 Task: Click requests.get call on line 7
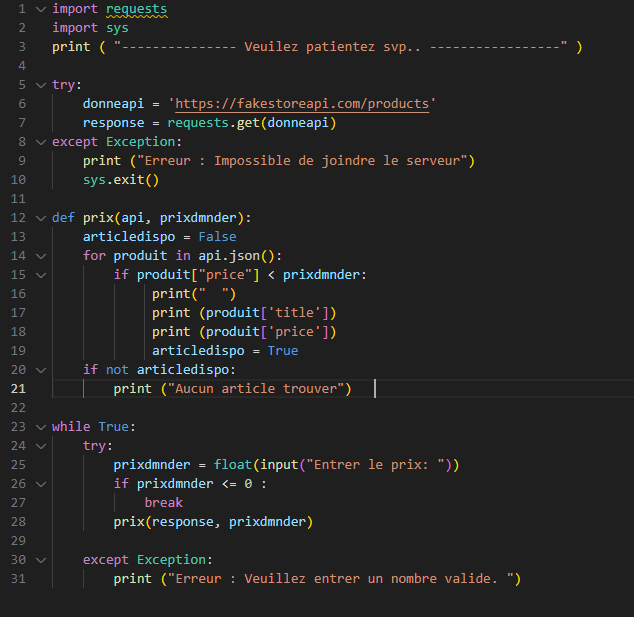click(252, 123)
